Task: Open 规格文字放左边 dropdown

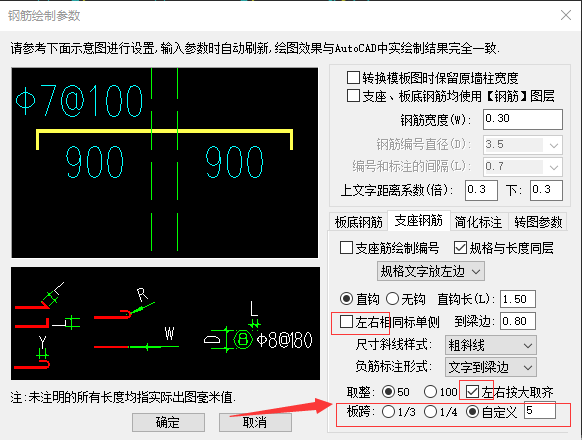Action: [431, 271]
